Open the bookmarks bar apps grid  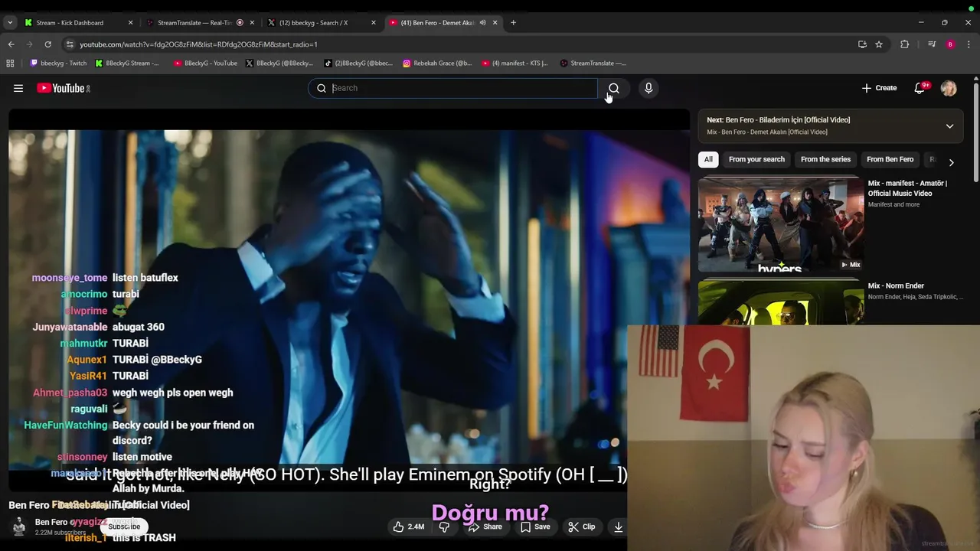point(10,64)
